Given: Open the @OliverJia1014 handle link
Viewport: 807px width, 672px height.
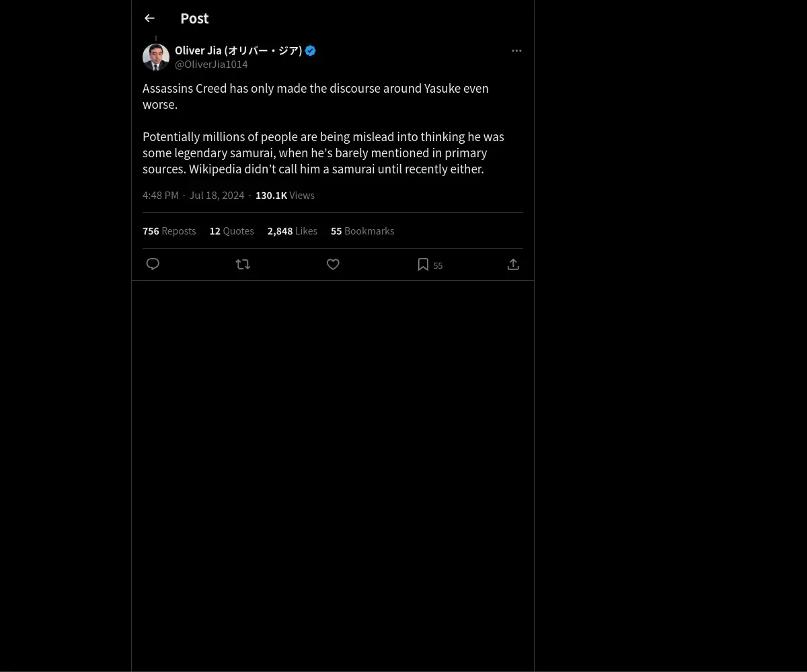Looking at the screenshot, I should click(211, 64).
